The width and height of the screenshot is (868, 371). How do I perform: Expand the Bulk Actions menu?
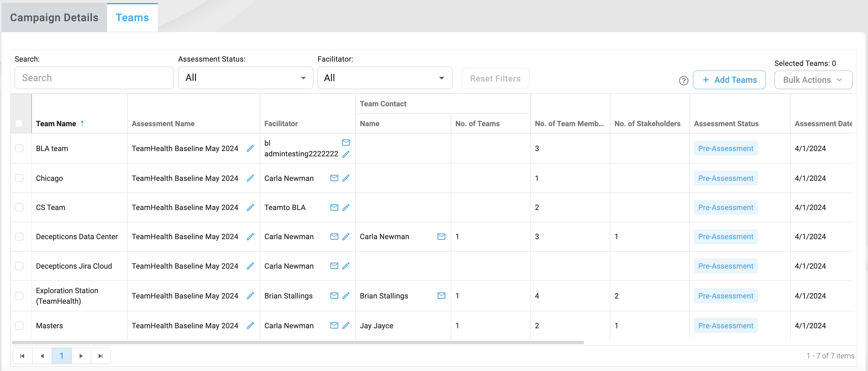coord(813,80)
